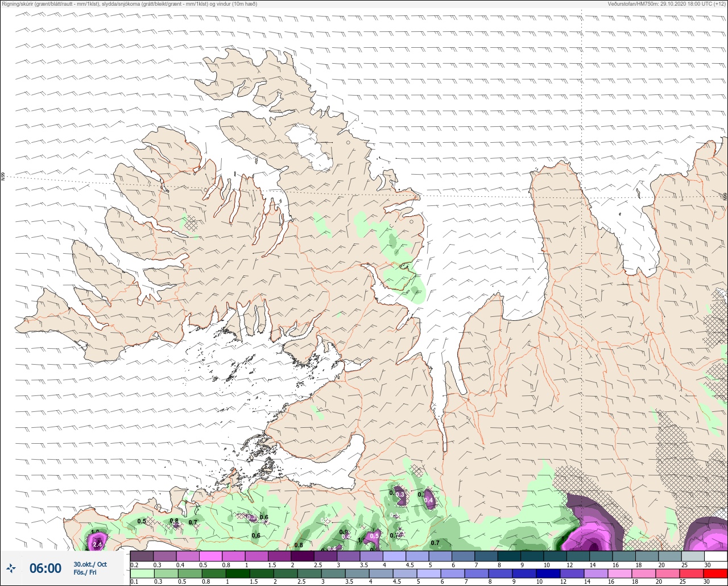Click the Veðurstofan star logo beside 06:00

point(11,568)
